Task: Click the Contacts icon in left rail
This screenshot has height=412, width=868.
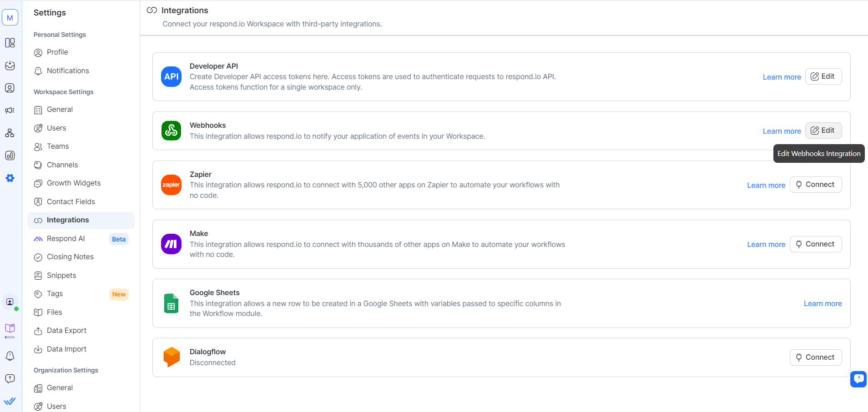Action: click(10, 88)
